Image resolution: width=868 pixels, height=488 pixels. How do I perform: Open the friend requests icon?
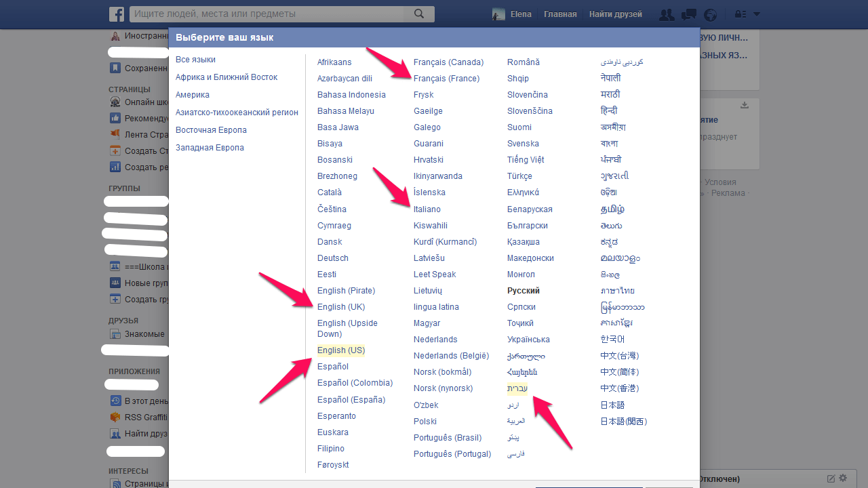coord(667,14)
